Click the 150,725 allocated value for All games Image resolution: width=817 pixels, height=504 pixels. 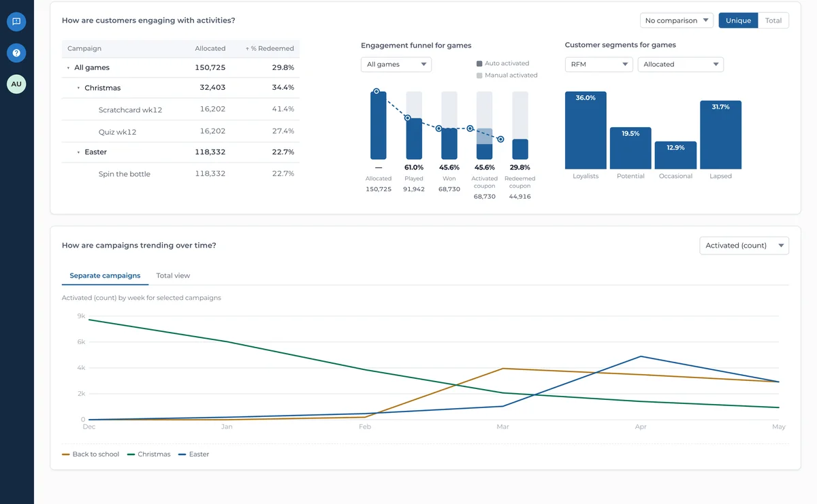coord(210,67)
